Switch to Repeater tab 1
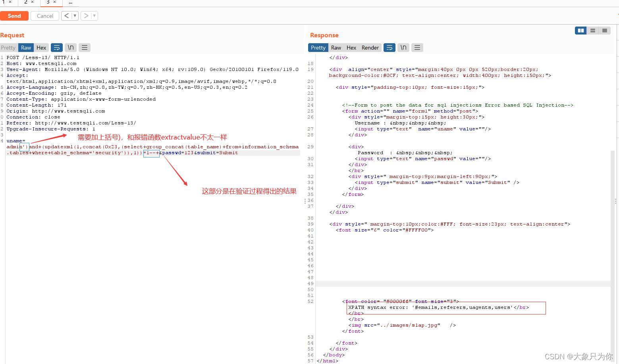This screenshot has height=364, width=619. click(3, 2)
